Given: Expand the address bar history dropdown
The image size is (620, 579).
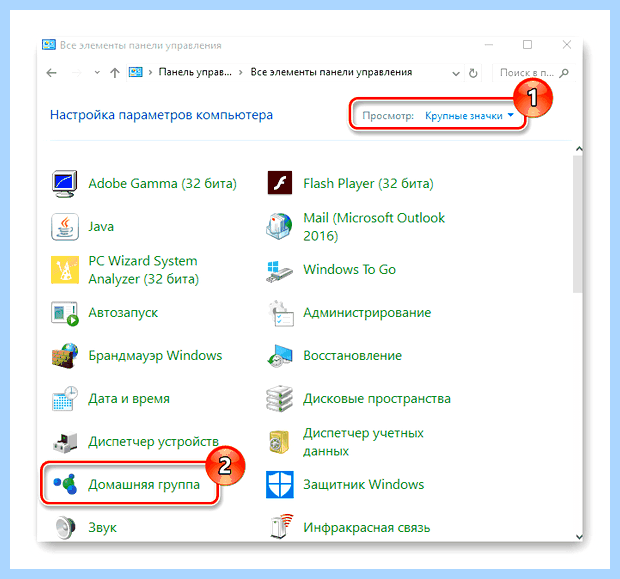Looking at the screenshot, I should tap(456, 74).
